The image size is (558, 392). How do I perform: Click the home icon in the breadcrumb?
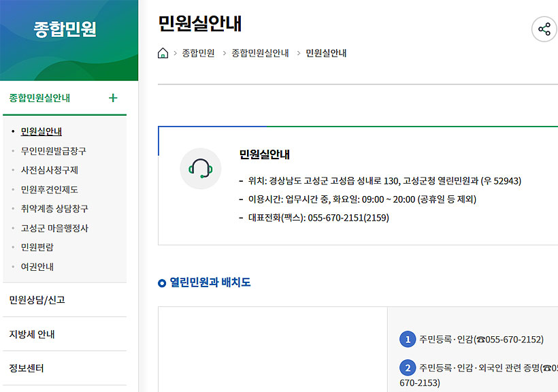coord(161,52)
